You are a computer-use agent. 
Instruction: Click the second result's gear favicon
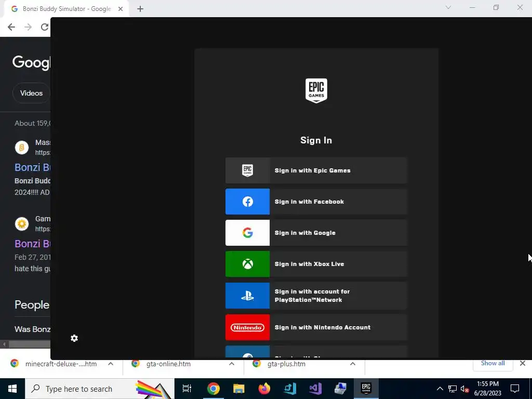[22, 224]
